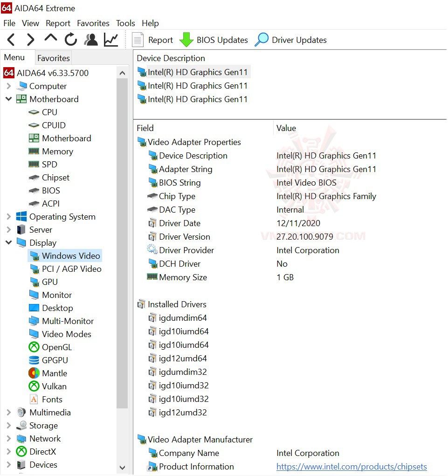This screenshot has width=448, height=476.
Task: Expand the Operating System node
Action: pyautogui.click(x=8, y=217)
